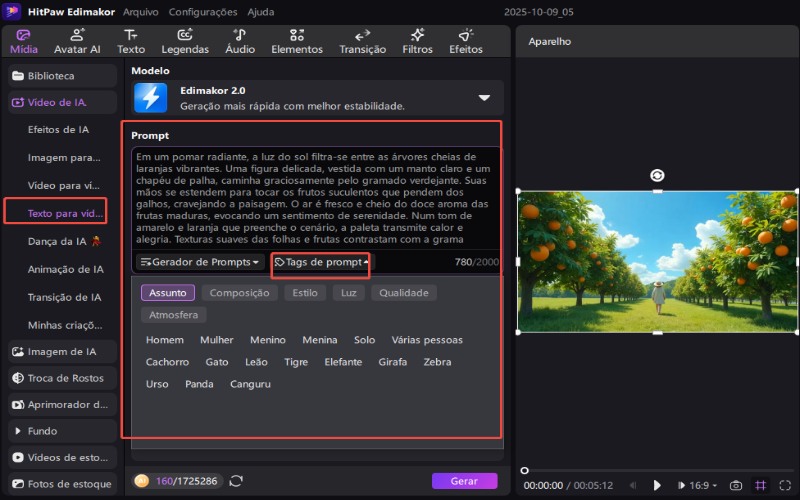This screenshot has width=800, height=500.
Task: Open Vídeos de esto... section
Action: click(62, 458)
